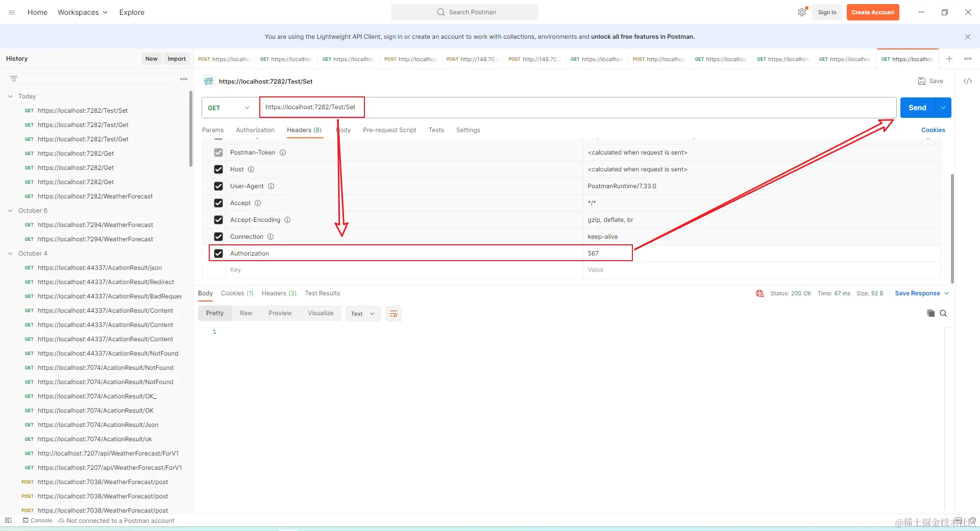
Task: Open the Text format dropdown
Action: pyautogui.click(x=363, y=314)
